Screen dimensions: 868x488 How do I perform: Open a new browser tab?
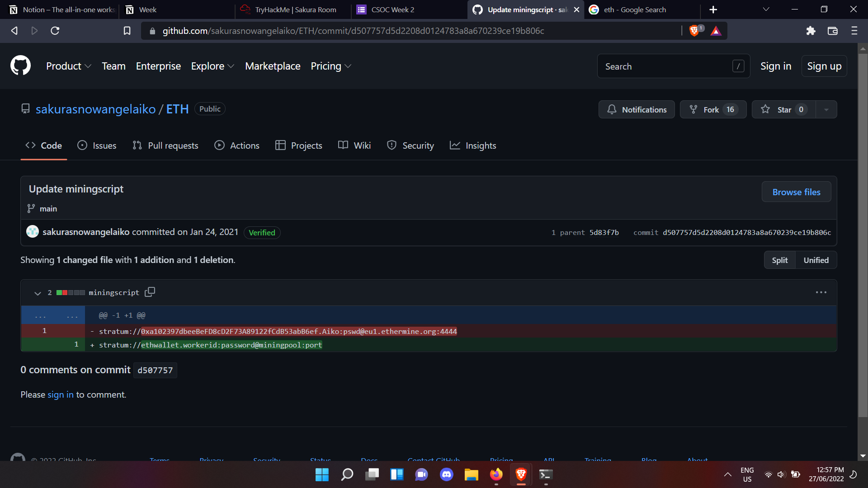tap(713, 9)
